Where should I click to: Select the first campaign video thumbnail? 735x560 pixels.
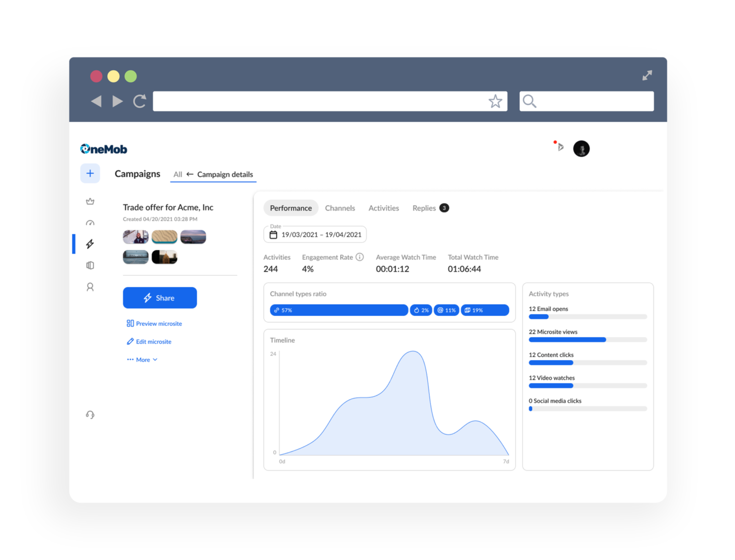point(135,237)
